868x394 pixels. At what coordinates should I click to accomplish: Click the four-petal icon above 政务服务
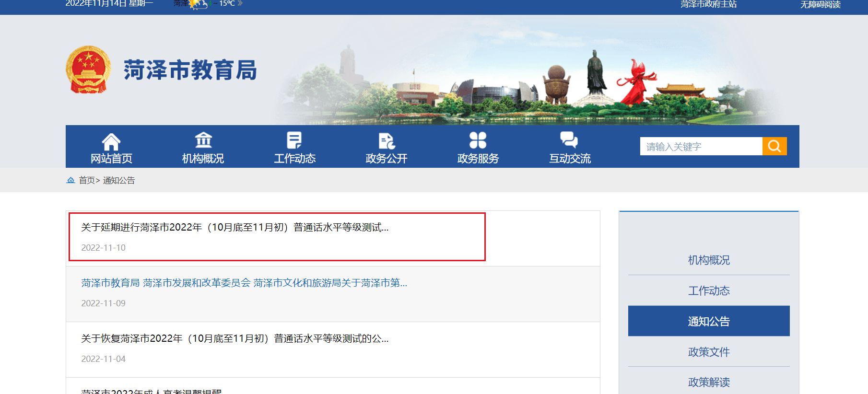coord(478,140)
